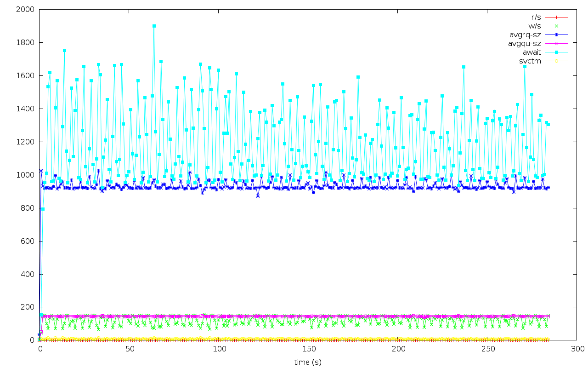Click the w/s legend label
588x368 pixels.
[x=535, y=26]
